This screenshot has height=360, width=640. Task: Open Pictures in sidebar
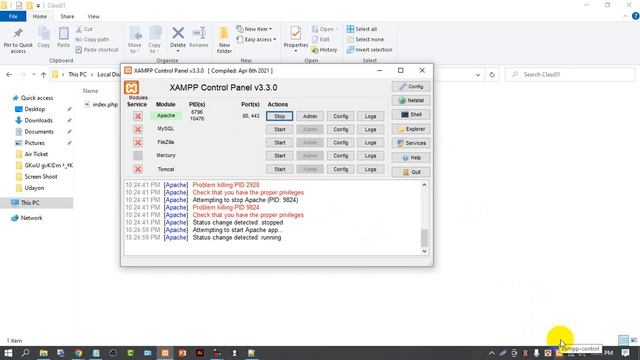[x=30, y=143]
